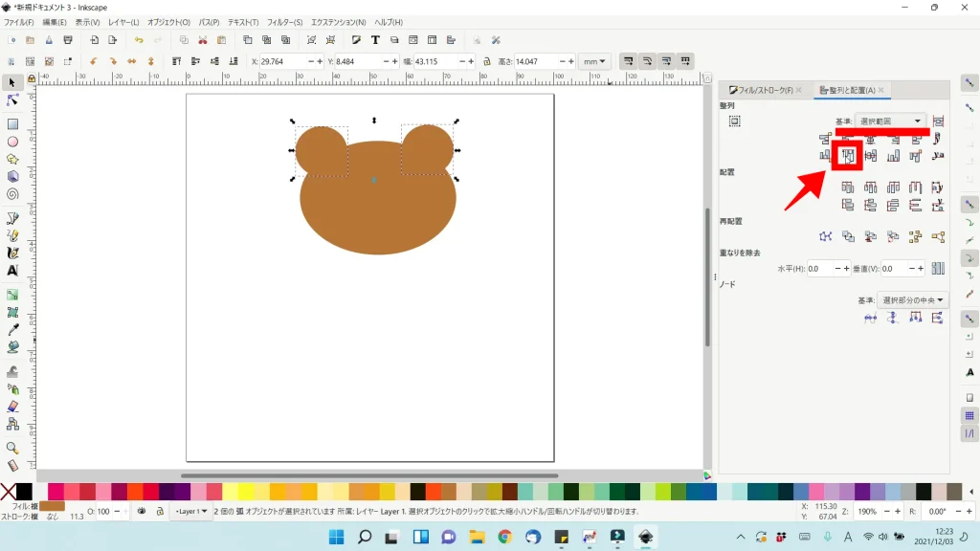Viewport: 980px width, 551px height.
Task: Expand the mm units dropdown
Action: click(595, 61)
